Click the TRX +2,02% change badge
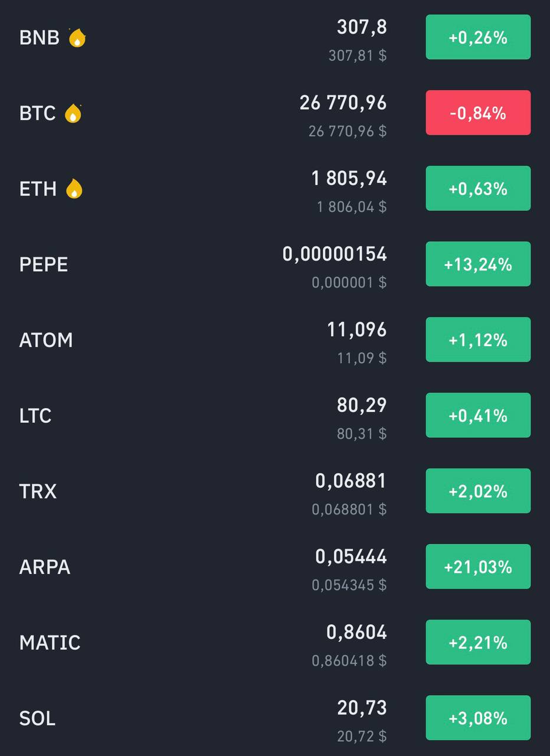The height and width of the screenshot is (756, 550). 478,491
